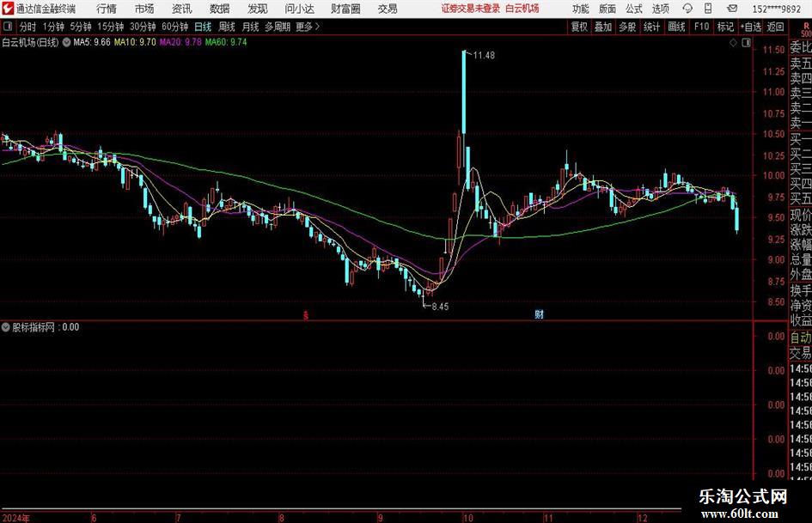Click the 统计 button
The height and width of the screenshot is (523, 812).
point(651,27)
